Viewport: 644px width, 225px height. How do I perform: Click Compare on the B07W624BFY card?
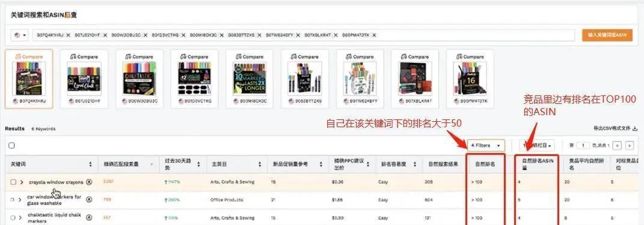(360, 56)
